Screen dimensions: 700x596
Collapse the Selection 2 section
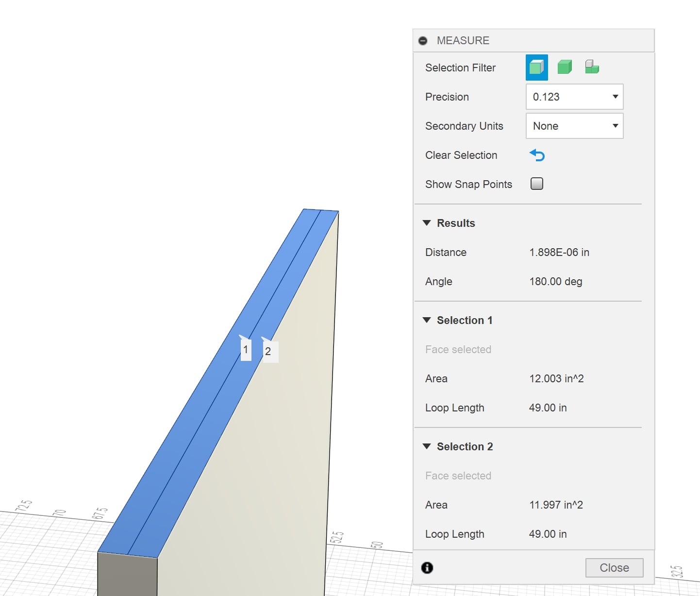point(427,447)
